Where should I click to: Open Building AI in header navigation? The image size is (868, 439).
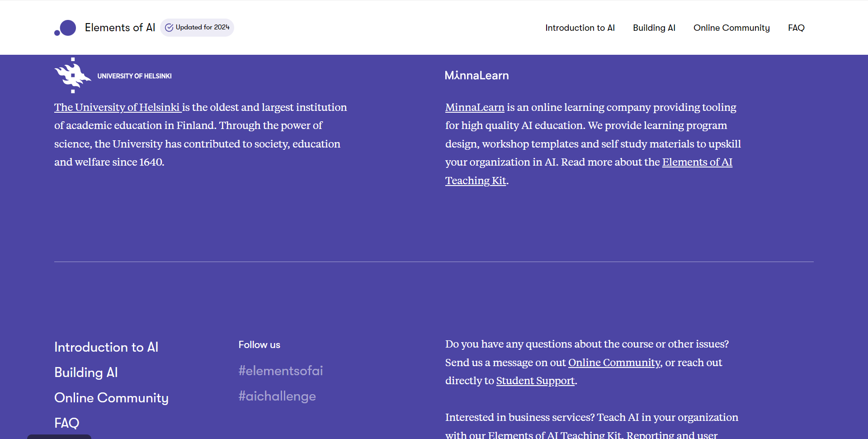click(x=654, y=28)
